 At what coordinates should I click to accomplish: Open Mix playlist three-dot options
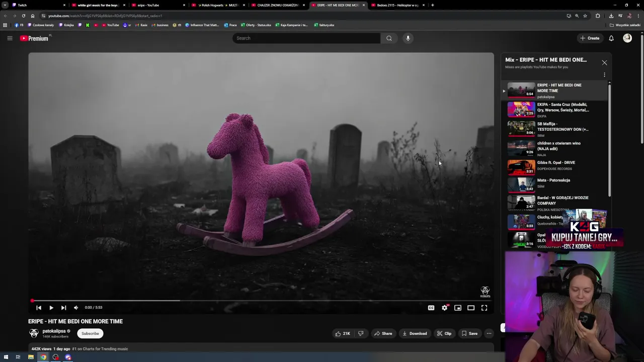point(604,75)
